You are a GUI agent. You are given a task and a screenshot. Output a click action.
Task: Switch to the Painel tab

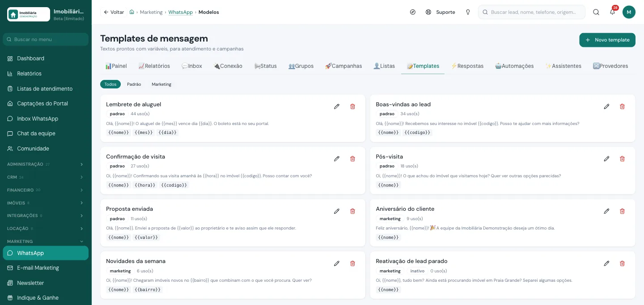(x=116, y=66)
